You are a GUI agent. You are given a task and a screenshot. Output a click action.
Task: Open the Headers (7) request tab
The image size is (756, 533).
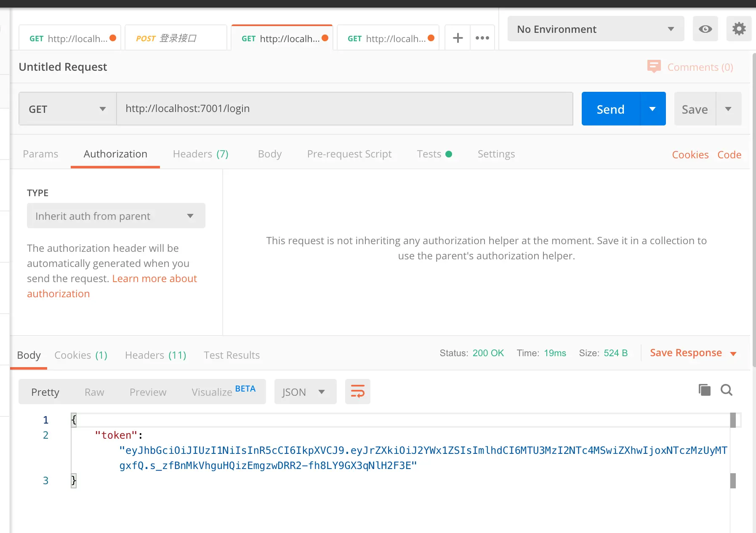(x=201, y=154)
